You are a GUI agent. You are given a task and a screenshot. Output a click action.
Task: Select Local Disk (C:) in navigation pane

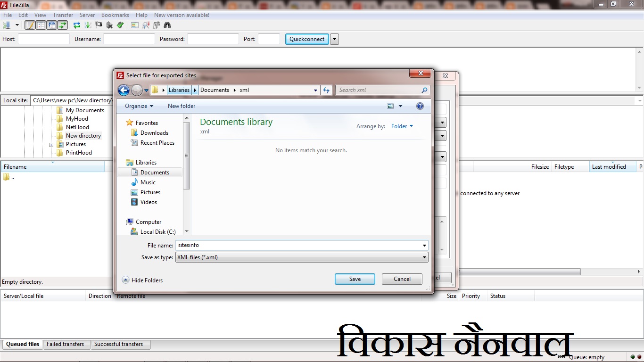pyautogui.click(x=153, y=232)
